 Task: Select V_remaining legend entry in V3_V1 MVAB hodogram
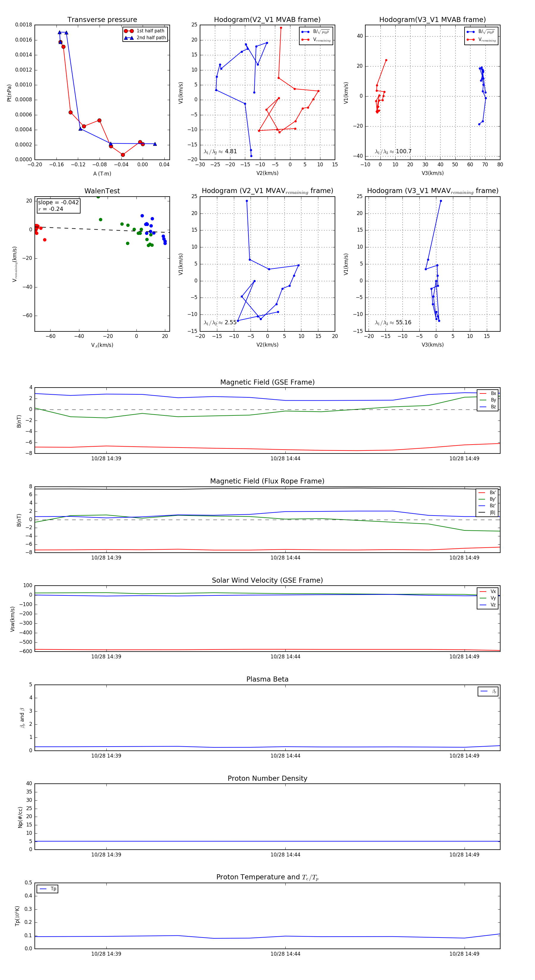click(x=481, y=39)
